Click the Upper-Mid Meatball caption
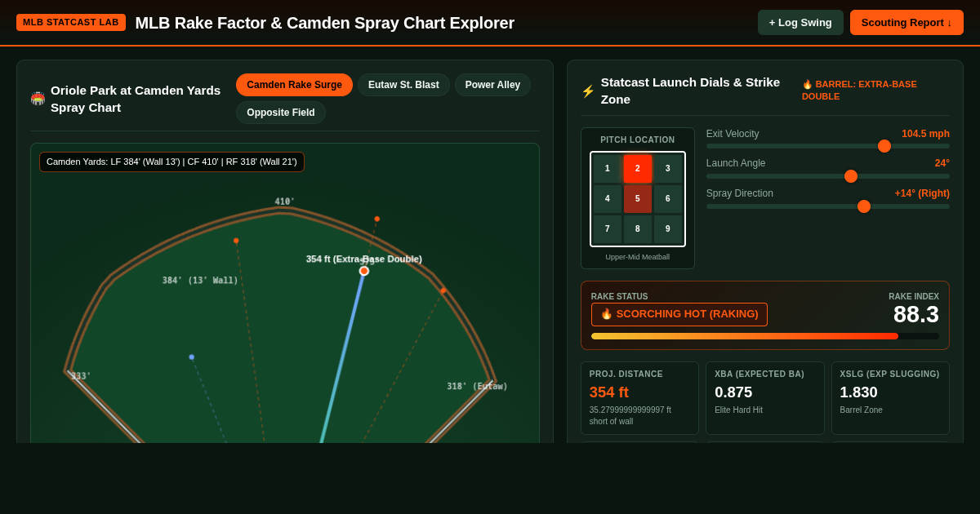The image size is (980, 514). pyautogui.click(x=638, y=257)
